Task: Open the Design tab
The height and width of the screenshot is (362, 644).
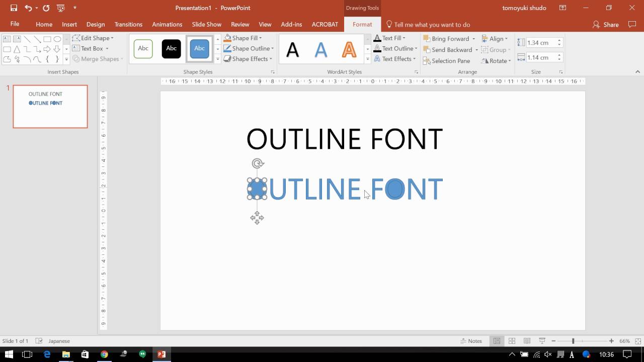Action: [96, 24]
